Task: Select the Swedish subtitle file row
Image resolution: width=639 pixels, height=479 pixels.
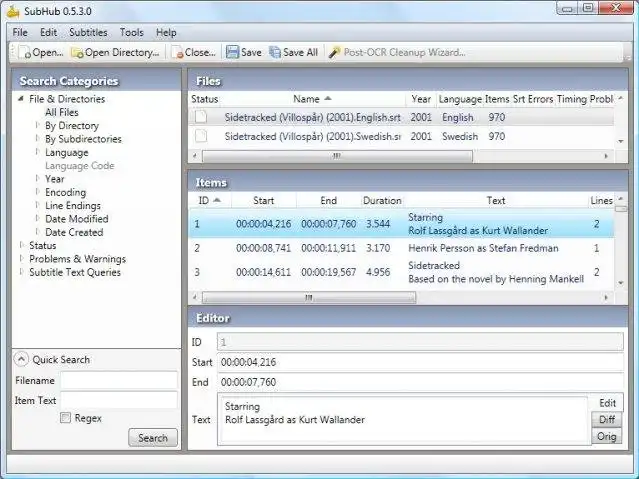Action: 401,136
